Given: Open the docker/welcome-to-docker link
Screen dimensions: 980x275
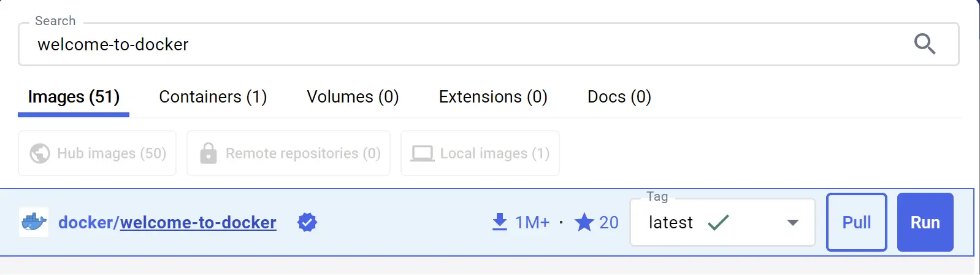Looking at the screenshot, I should point(167,222).
